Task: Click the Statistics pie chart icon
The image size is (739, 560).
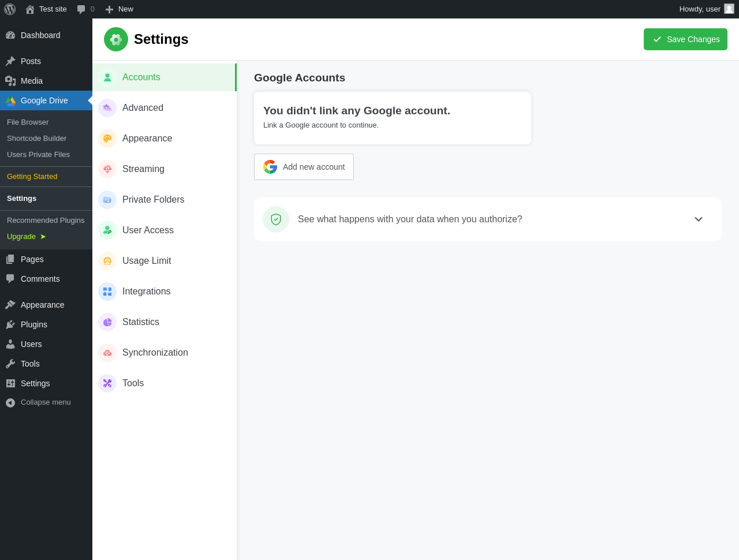Action: click(107, 322)
